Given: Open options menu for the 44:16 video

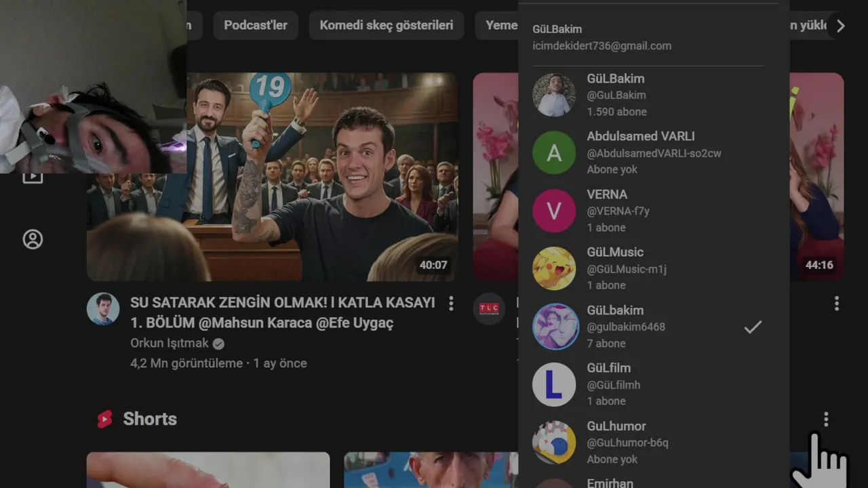Looking at the screenshot, I should [837, 303].
